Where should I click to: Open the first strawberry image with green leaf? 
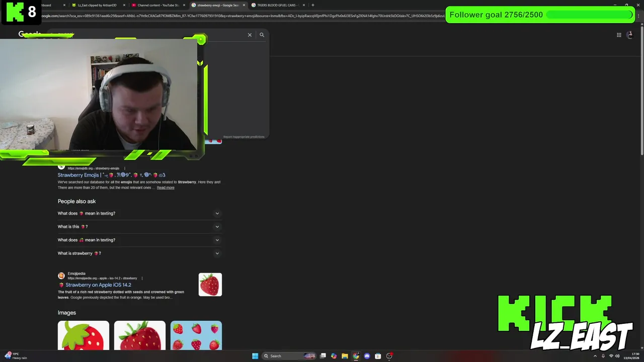pos(84,335)
